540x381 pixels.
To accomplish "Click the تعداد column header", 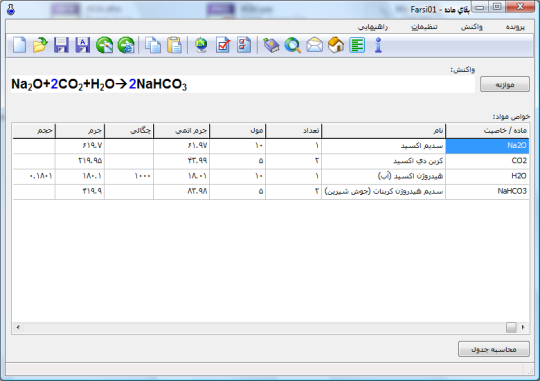I will coord(293,131).
